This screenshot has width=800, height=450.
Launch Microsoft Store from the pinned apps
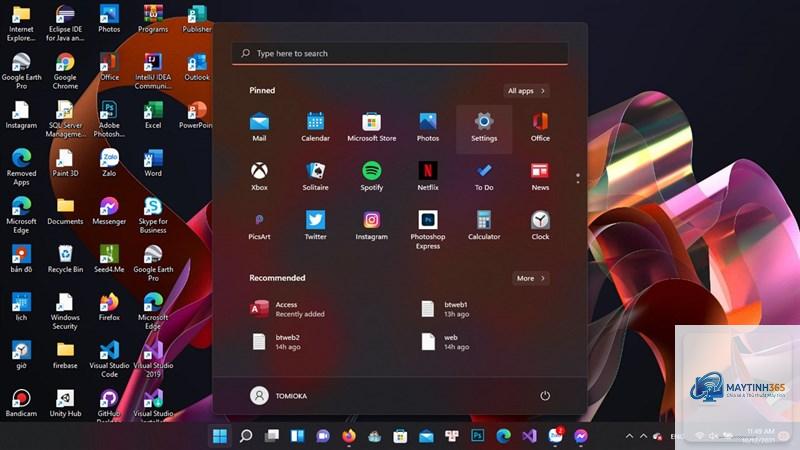(x=371, y=127)
